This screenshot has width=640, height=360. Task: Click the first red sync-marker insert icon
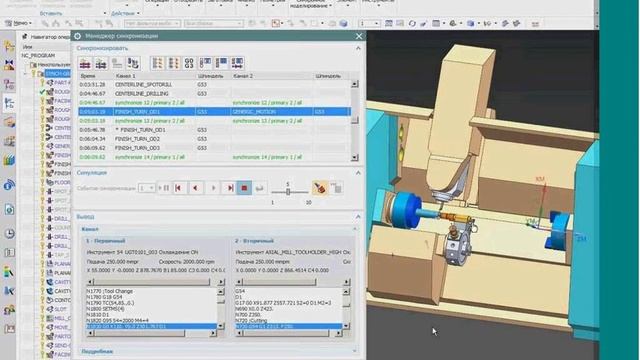pos(85,63)
